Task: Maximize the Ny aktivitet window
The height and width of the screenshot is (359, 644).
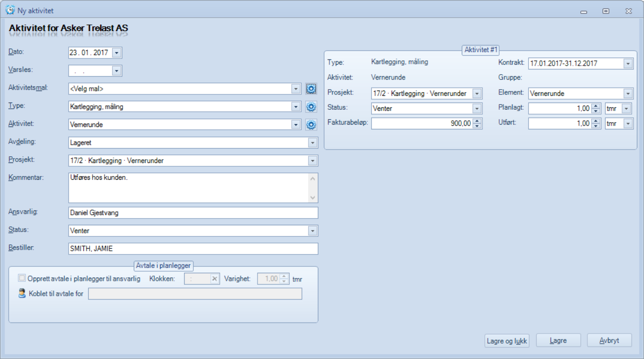Action: 606,11
